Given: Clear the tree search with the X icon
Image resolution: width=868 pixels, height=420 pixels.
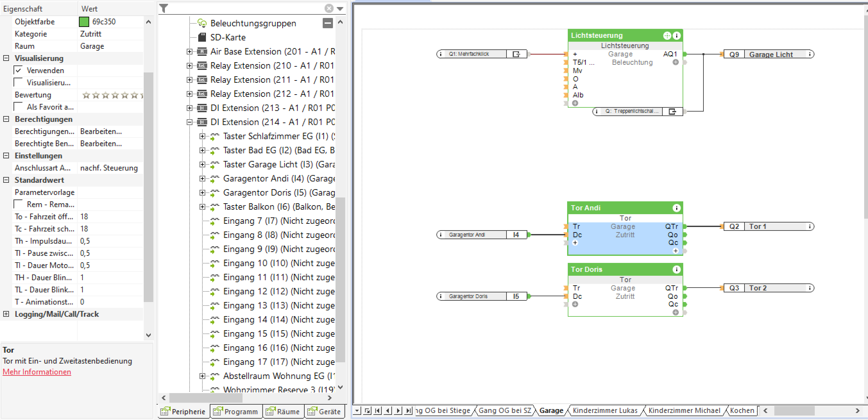Looking at the screenshot, I should [329, 8].
